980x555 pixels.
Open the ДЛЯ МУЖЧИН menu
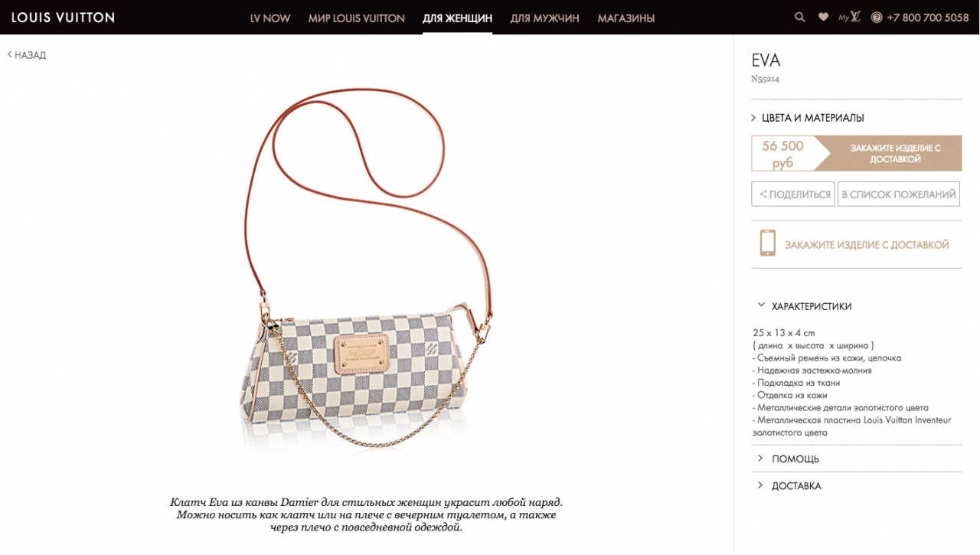pyautogui.click(x=544, y=18)
